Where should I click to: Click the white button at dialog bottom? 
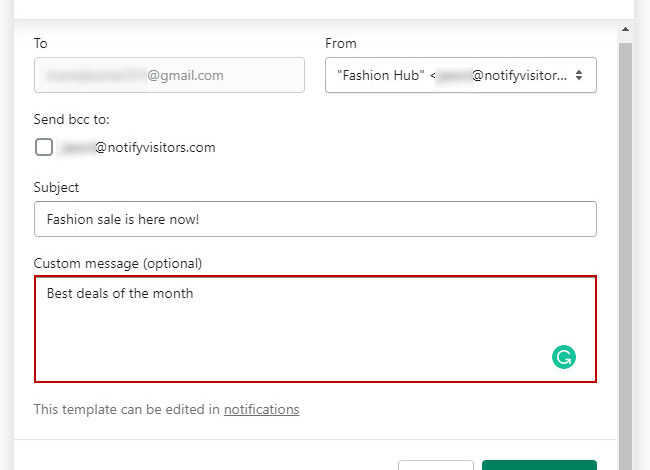point(436,464)
